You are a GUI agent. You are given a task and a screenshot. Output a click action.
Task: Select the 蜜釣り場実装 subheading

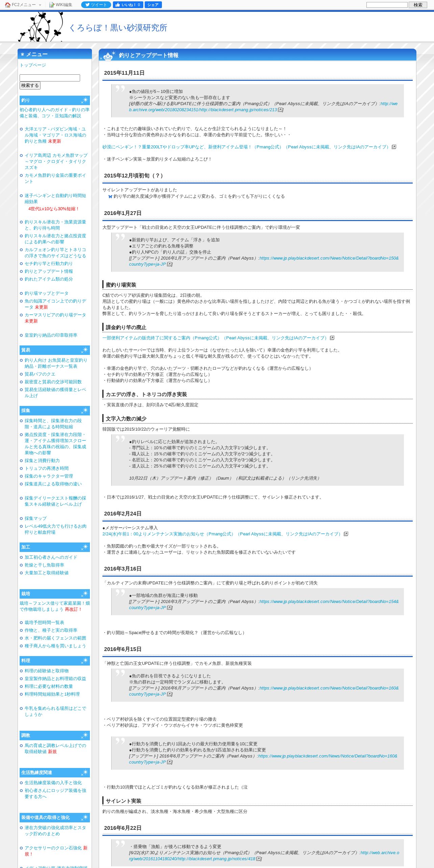tap(121, 285)
